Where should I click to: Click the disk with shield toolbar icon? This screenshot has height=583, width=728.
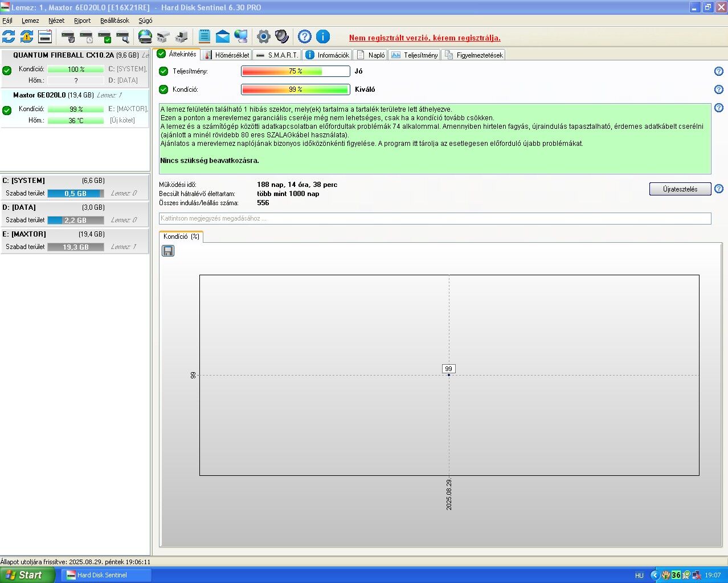[x=68, y=37]
